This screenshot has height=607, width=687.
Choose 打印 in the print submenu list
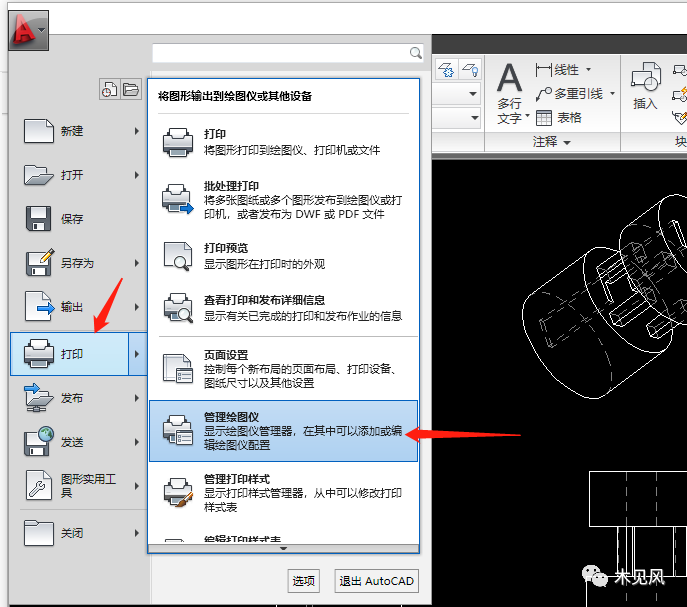pyautogui.click(x=283, y=142)
